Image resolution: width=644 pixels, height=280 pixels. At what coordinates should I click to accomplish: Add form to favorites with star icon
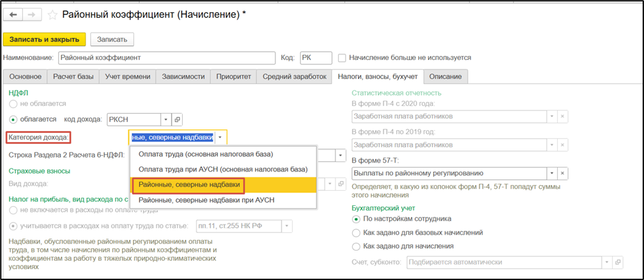click(52, 14)
